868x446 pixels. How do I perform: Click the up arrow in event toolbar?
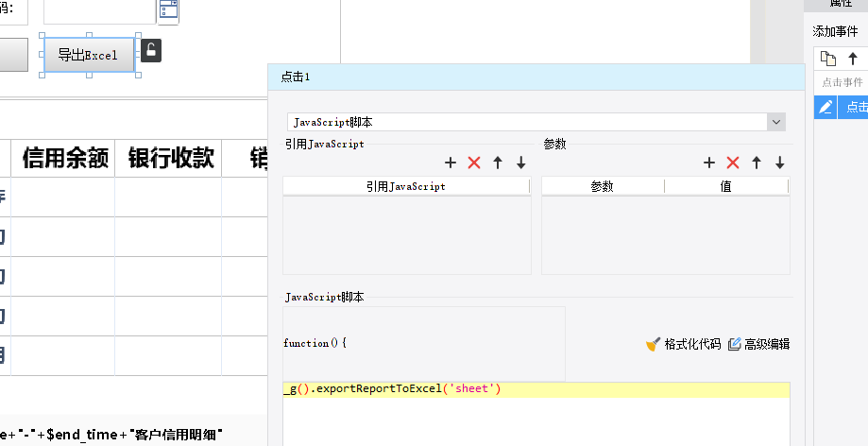tap(853, 59)
